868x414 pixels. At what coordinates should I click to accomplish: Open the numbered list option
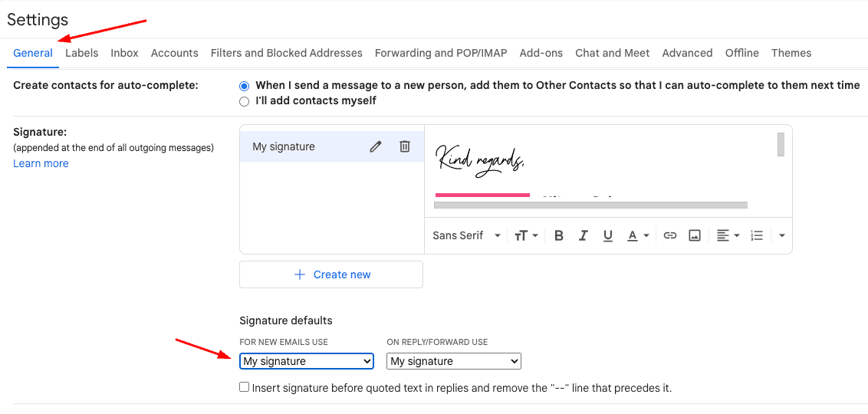pos(757,235)
